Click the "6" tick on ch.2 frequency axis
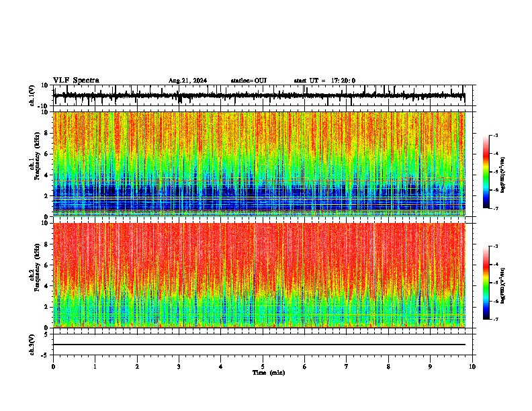The image size is (532, 411). (x=47, y=265)
